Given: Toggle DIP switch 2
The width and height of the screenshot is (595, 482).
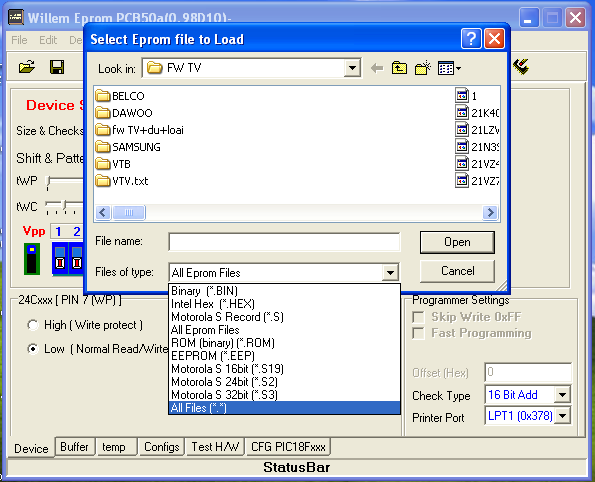Looking at the screenshot, I should (x=77, y=258).
